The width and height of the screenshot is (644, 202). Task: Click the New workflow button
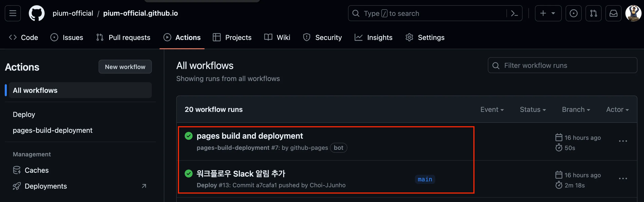[x=125, y=67]
